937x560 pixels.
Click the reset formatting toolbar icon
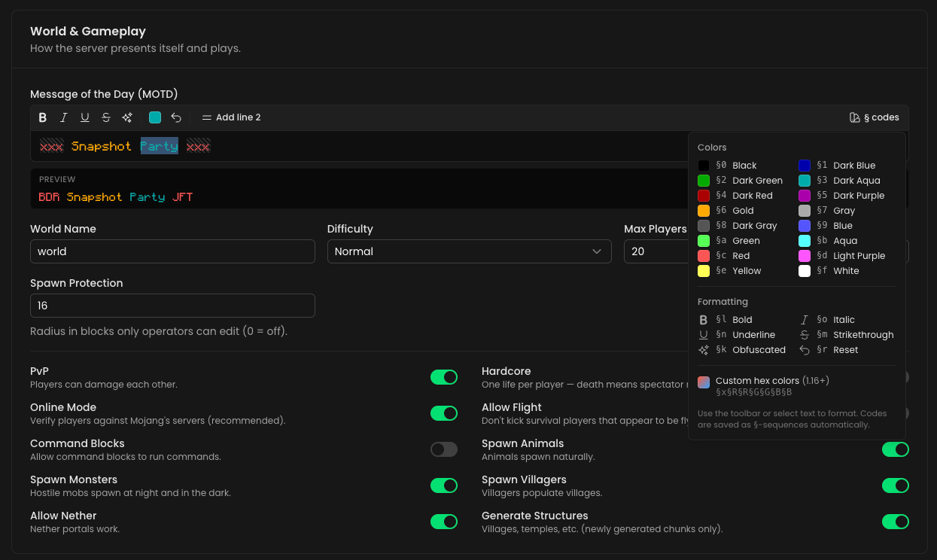point(176,117)
